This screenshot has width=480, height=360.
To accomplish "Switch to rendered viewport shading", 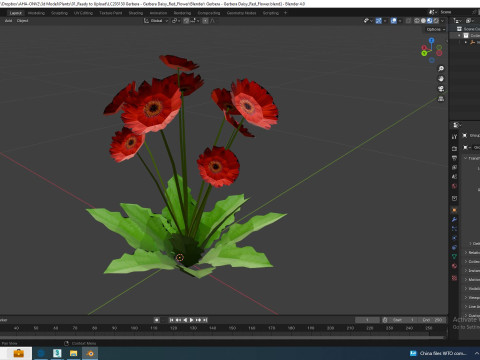I will tap(436, 21).
